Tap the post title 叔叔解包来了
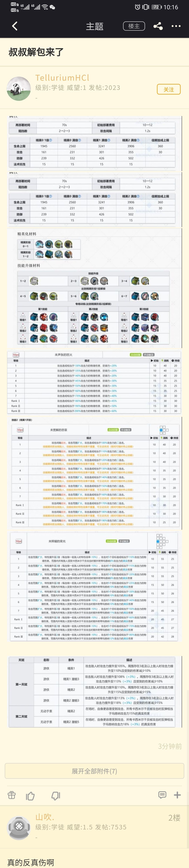The width and height of the screenshot is (189, 868). pyautogui.click(x=36, y=52)
